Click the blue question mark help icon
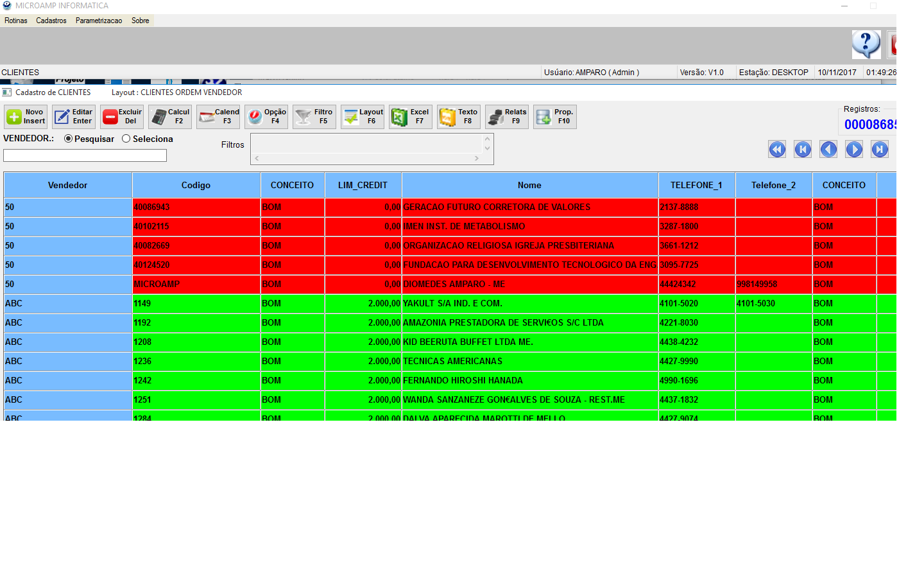Viewport: 924px width, 578px height. click(866, 44)
